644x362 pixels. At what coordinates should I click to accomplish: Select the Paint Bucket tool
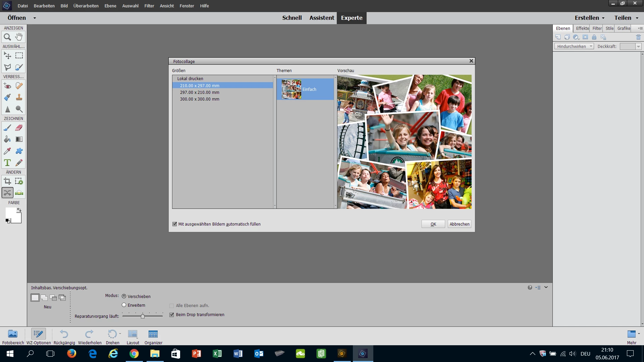(x=7, y=139)
